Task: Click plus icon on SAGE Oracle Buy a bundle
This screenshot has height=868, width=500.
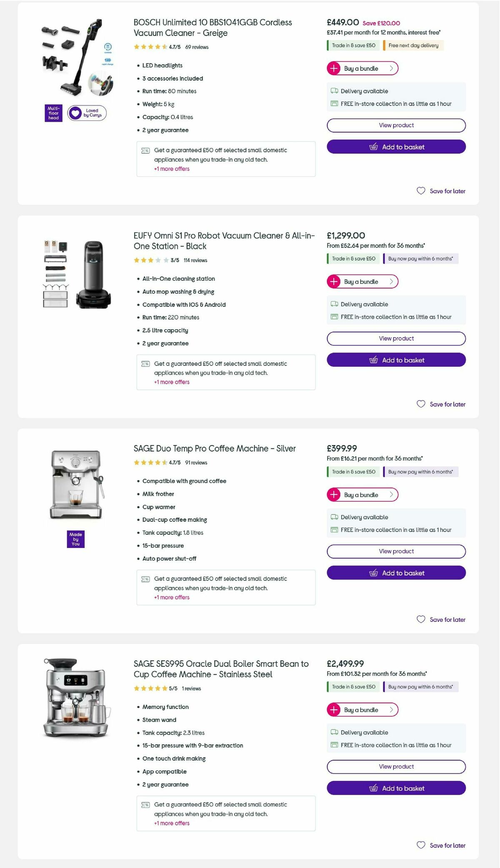Action: (x=334, y=710)
